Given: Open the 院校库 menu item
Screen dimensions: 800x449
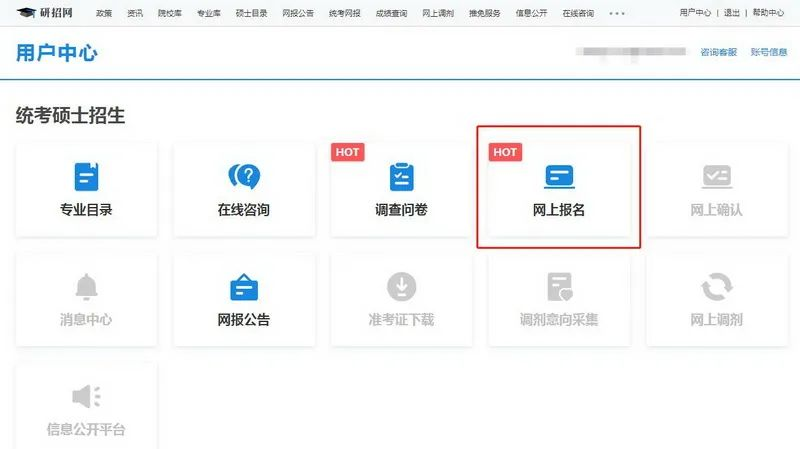Looking at the screenshot, I should pyautogui.click(x=170, y=13).
